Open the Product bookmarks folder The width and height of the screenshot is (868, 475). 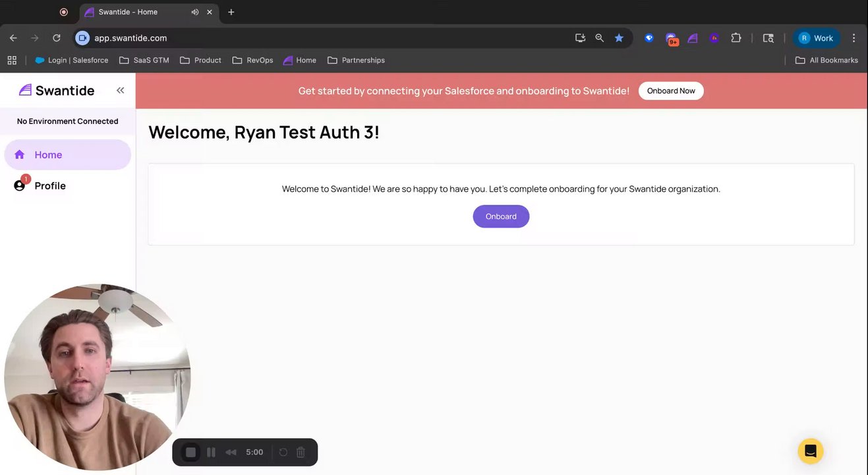click(x=200, y=60)
